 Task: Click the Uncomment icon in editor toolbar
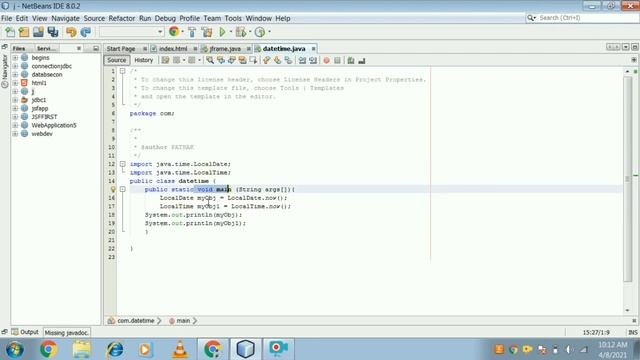pyautogui.click(x=362, y=60)
